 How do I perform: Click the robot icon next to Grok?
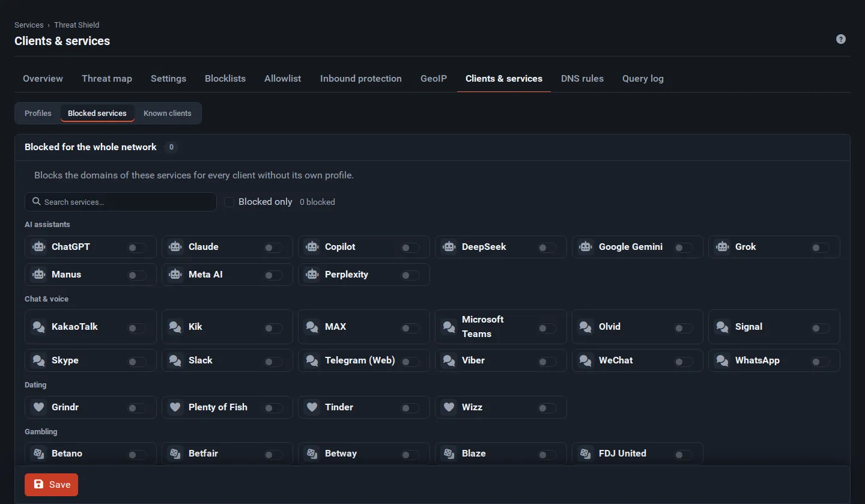pos(722,247)
